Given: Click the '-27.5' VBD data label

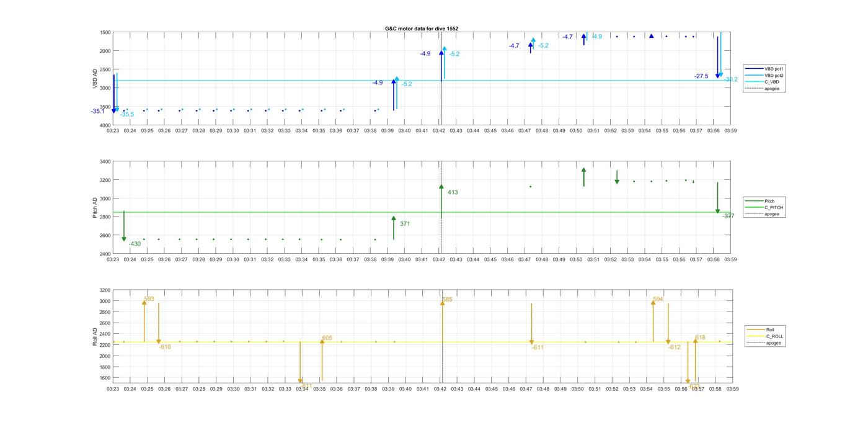Looking at the screenshot, I should click(x=701, y=76).
